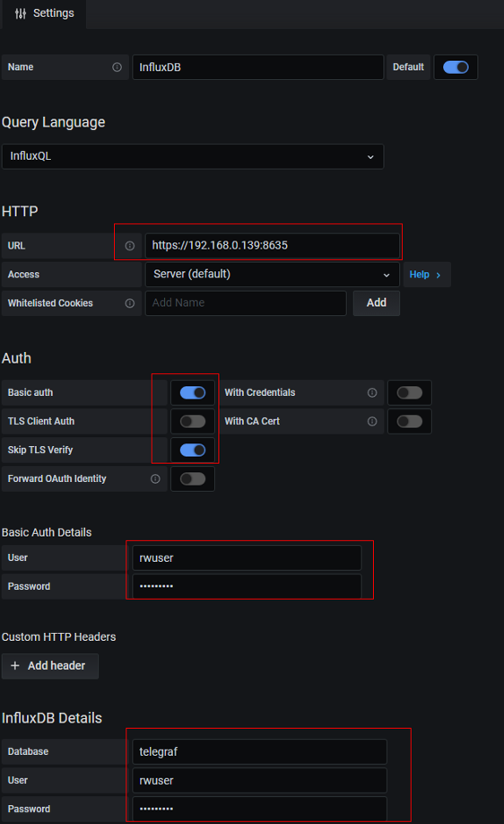This screenshot has height=824, width=504.
Task: Enable the With CA Cert toggle
Action: pyautogui.click(x=410, y=422)
